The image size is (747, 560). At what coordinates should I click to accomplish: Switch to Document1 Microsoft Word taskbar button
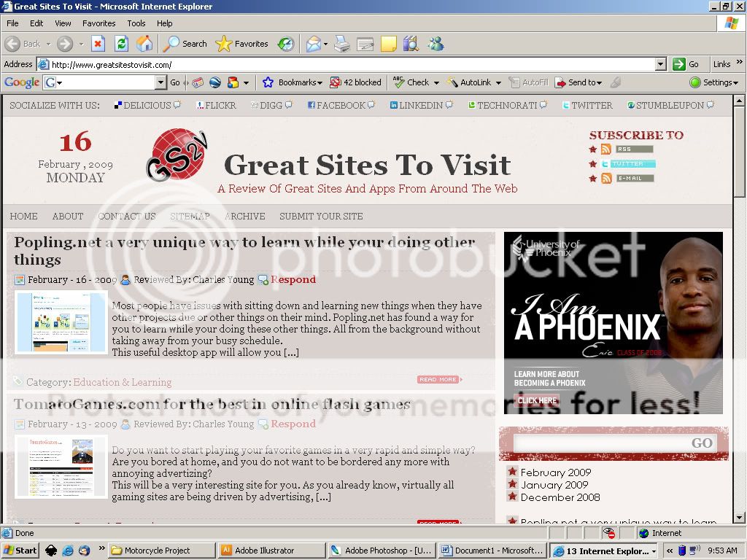click(492, 551)
